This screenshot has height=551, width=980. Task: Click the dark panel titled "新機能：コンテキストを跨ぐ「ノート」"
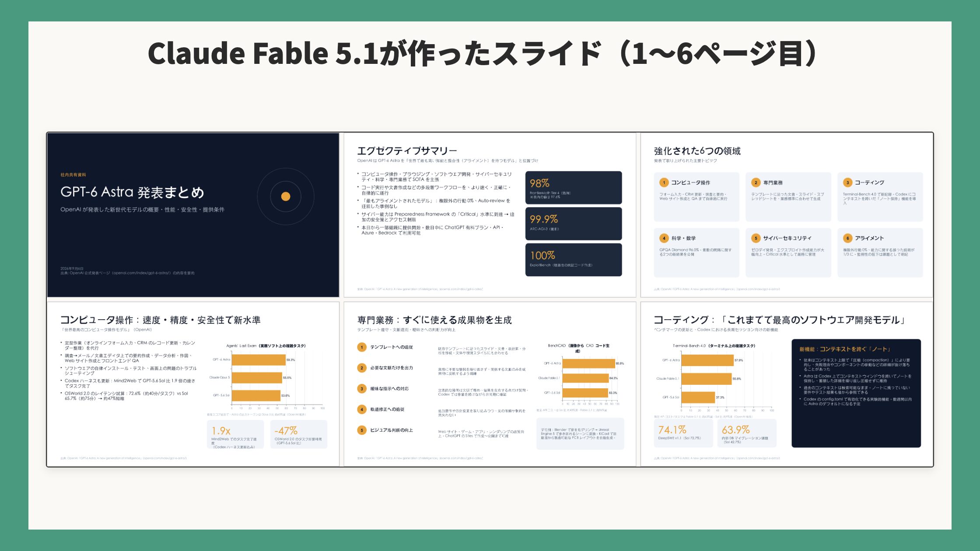click(x=856, y=393)
